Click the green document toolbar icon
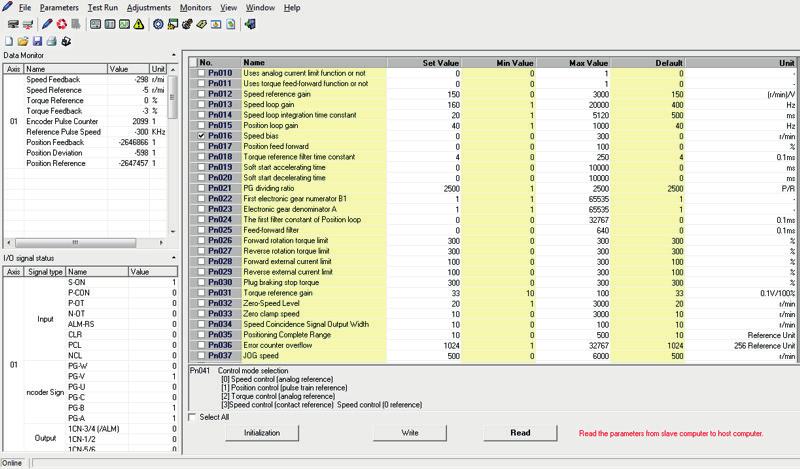 tap(231, 24)
